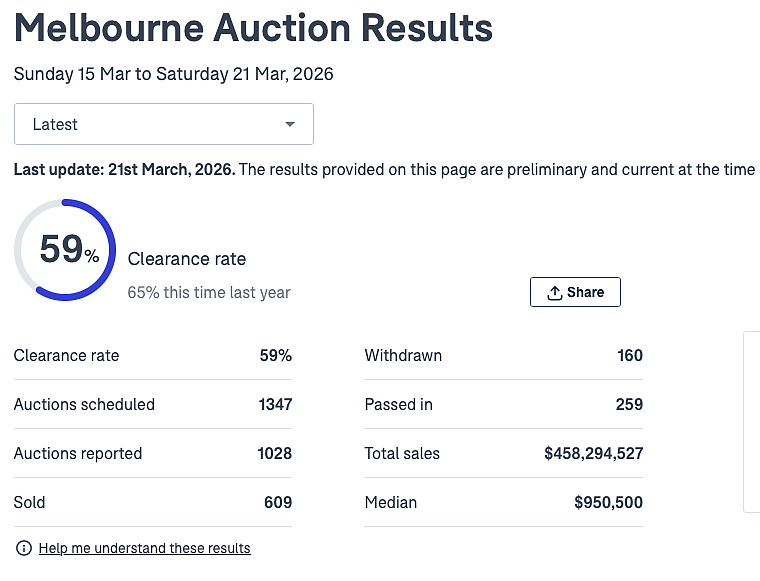The image size is (760, 581).
Task: Click the Sunday 15 Mar date range text
Action: 174,74
